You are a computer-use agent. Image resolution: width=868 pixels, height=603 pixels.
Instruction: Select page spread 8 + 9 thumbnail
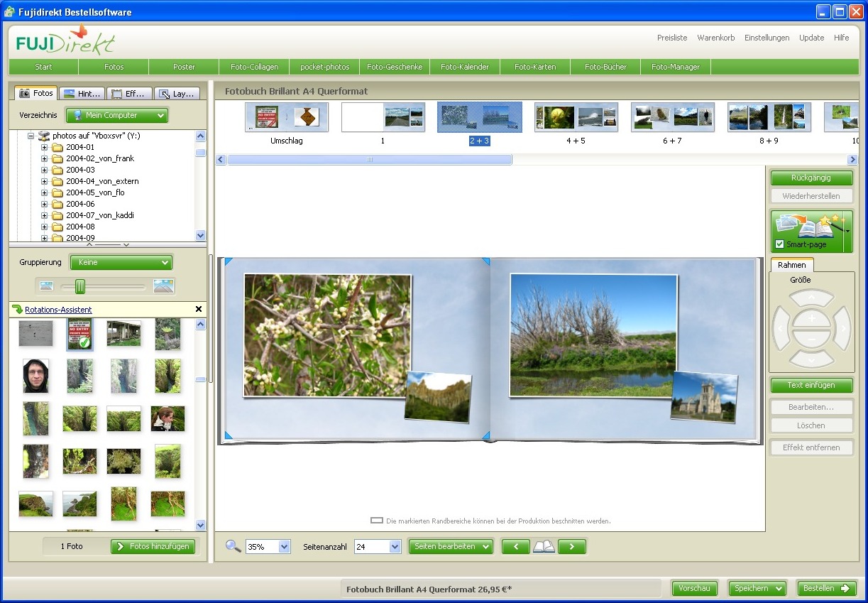coord(769,117)
